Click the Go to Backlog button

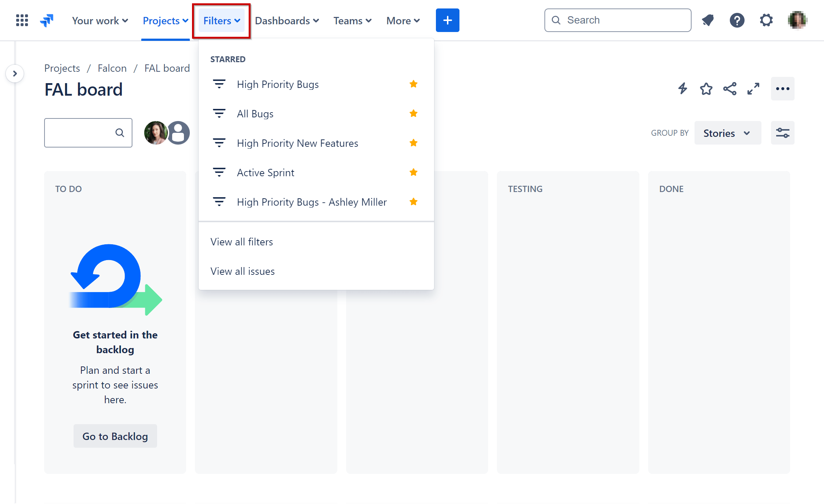(115, 436)
